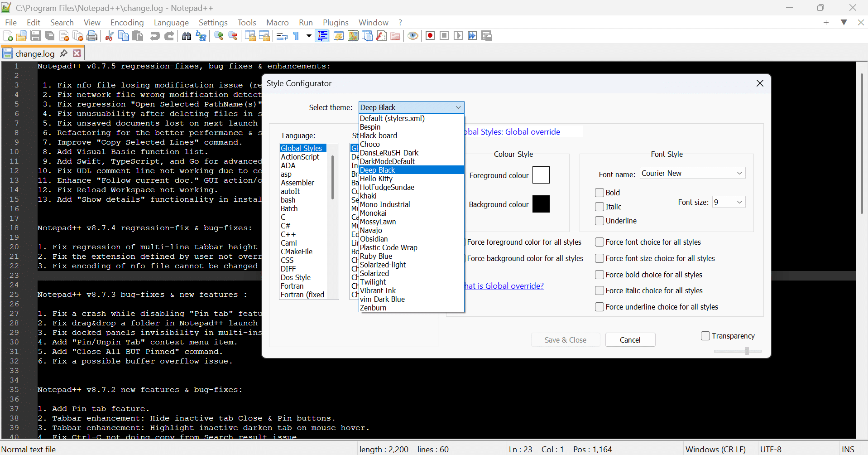Select the Zoom In tool
The width and height of the screenshot is (868, 455).
(x=219, y=35)
